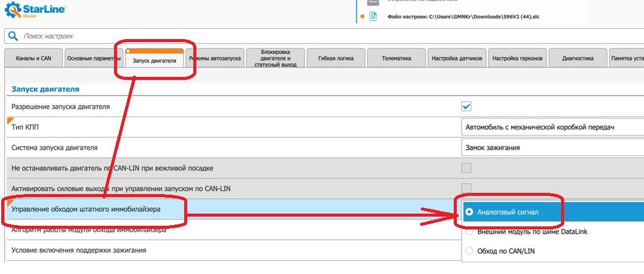
Task: Enable Не останавливать двигатель по CAN-LIN checkbox
Action: (x=466, y=168)
